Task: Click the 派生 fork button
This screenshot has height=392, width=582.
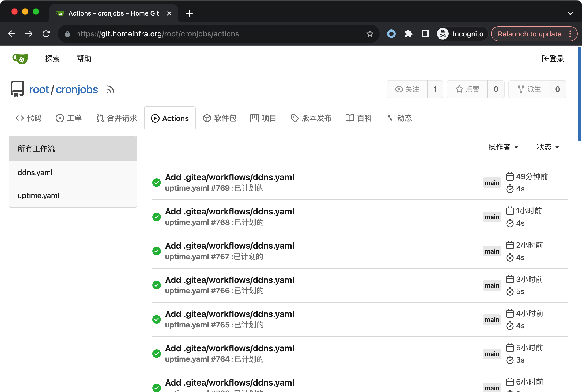Action: (529, 89)
